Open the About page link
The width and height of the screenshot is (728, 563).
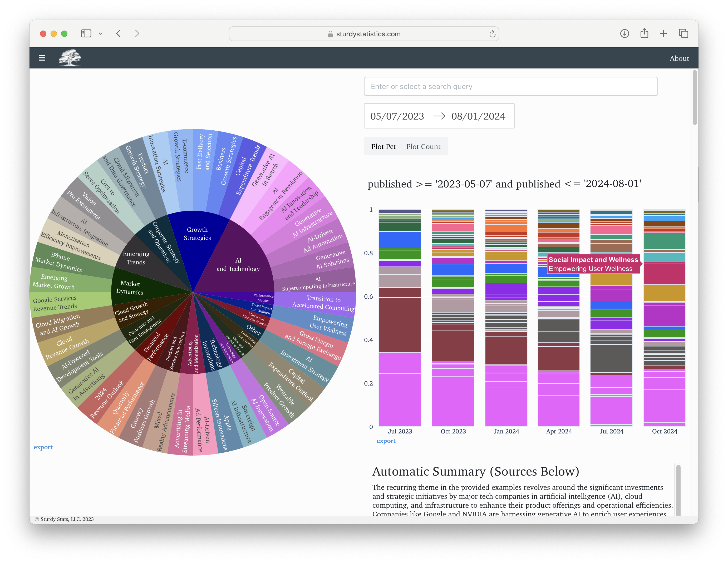[679, 58]
